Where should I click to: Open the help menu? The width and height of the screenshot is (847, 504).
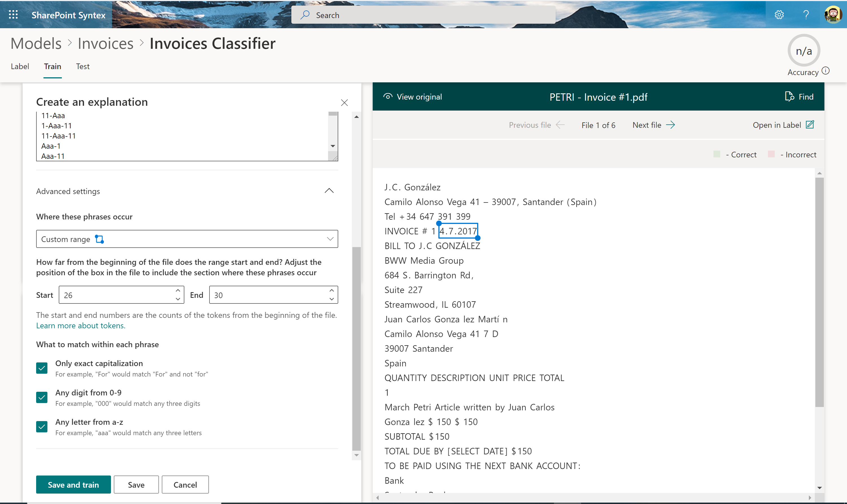[806, 15]
